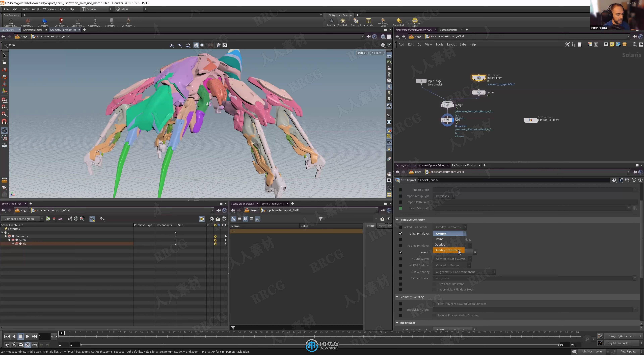Open the Render menu
Image resolution: width=644 pixels, height=355 pixels.
tap(24, 9)
